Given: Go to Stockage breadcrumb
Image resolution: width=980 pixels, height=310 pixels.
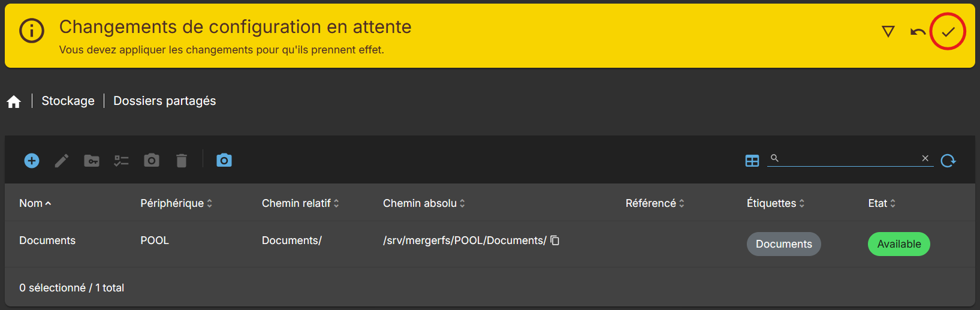Looking at the screenshot, I should pos(68,101).
